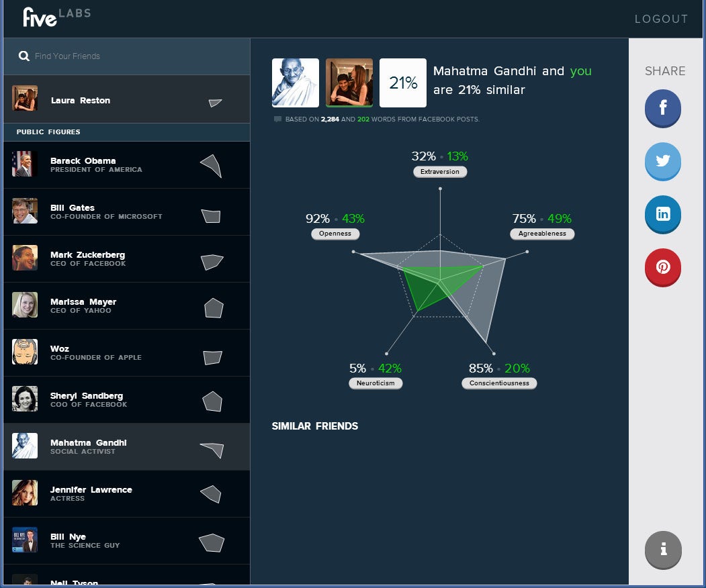The height and width of the screenshot is (588, 706).
Task: Click the Five Labs logo
Action: 57,17
